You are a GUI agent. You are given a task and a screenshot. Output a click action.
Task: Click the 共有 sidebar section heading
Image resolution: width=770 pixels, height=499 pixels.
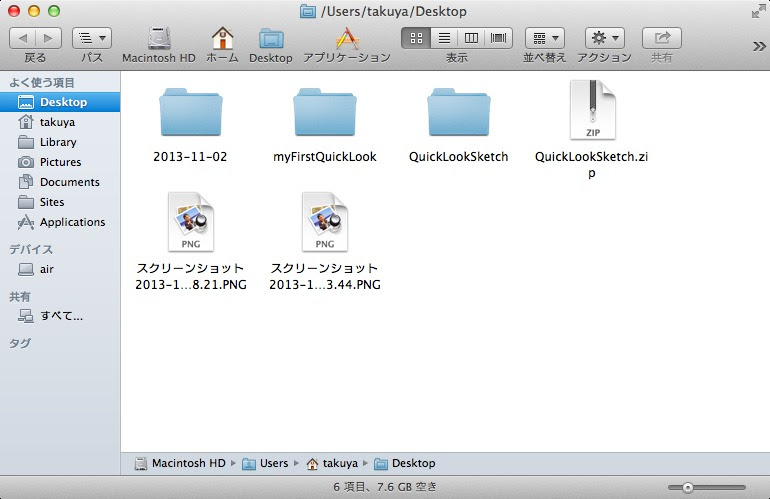(20, 296)
